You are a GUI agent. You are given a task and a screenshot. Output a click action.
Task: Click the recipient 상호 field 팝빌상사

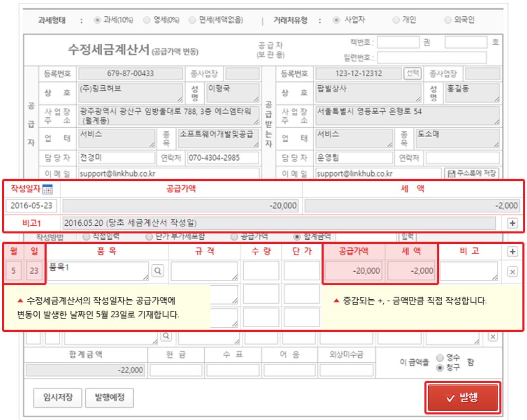click(x=368, y=93)
